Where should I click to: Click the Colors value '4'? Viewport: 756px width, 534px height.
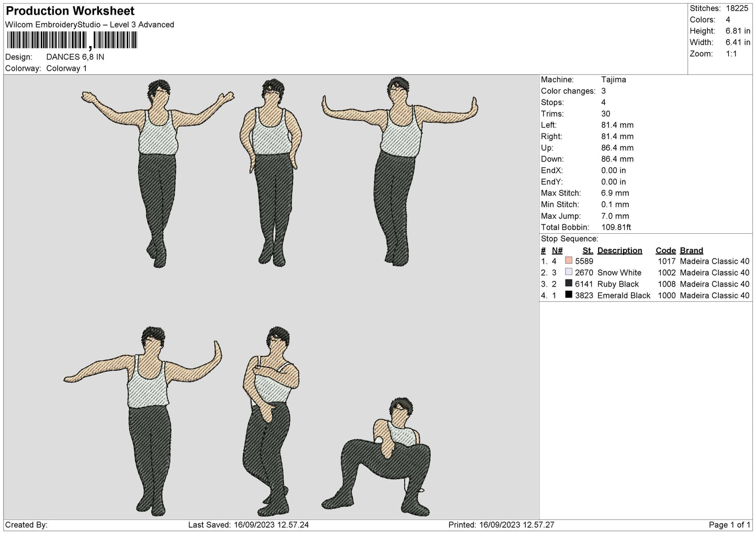coord(728,20)
